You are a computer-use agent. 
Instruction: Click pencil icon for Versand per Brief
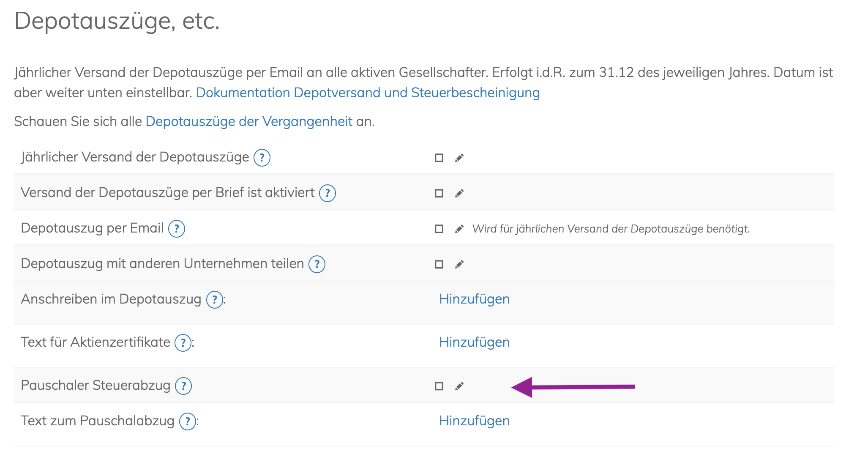[x=459, y=193]
